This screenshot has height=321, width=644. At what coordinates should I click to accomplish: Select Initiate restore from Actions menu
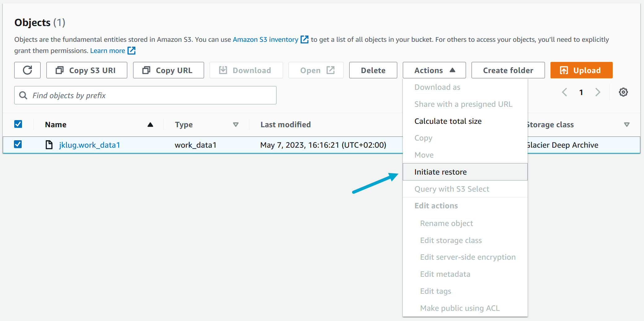pos(440,172)
